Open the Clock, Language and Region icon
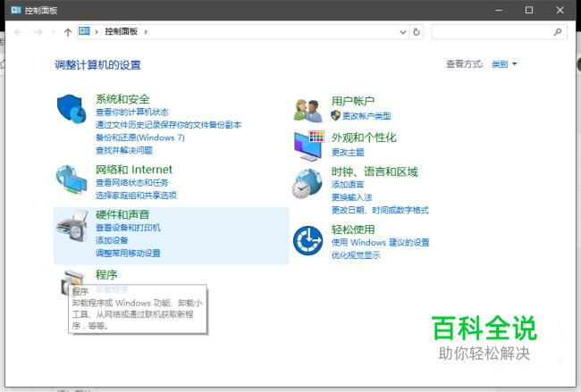The height and width of the screenshot is (392, 581). coord(307,184)
